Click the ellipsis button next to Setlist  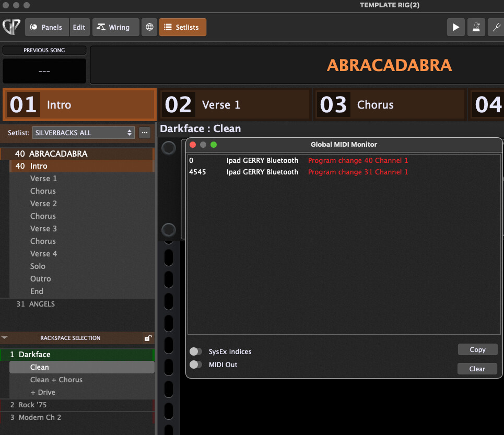145,133
